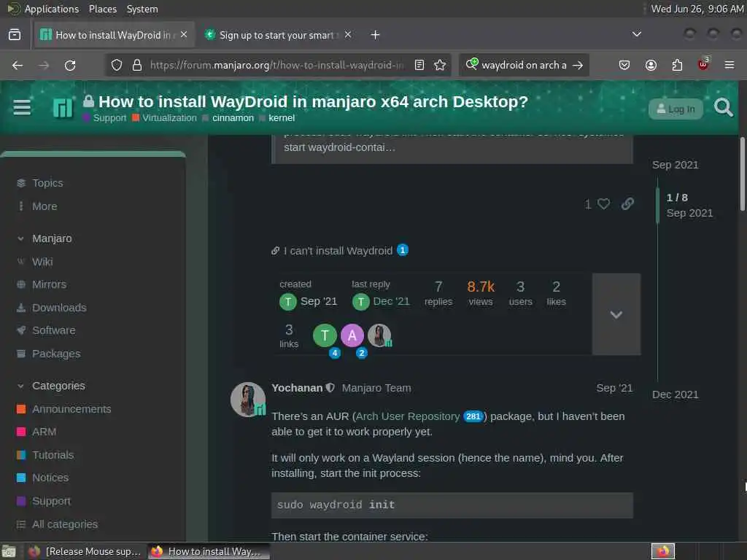Open Firefox application hamburger menu

point(729,65)
